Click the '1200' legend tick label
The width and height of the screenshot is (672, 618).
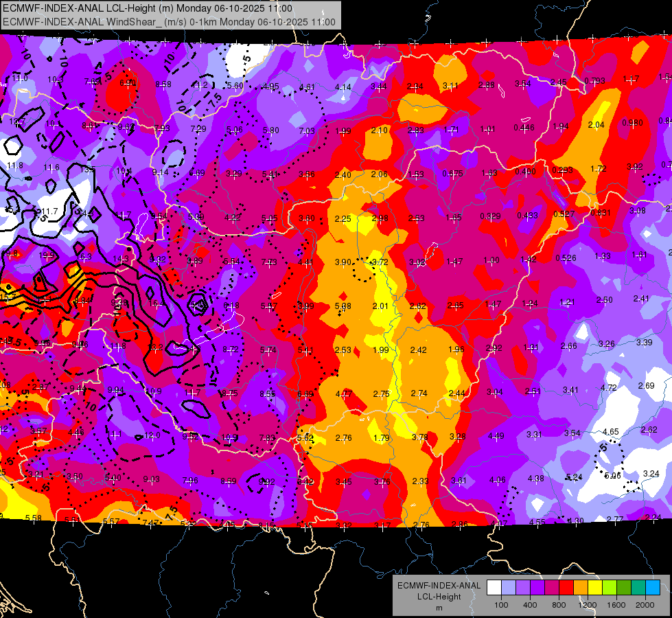[587, 605]
